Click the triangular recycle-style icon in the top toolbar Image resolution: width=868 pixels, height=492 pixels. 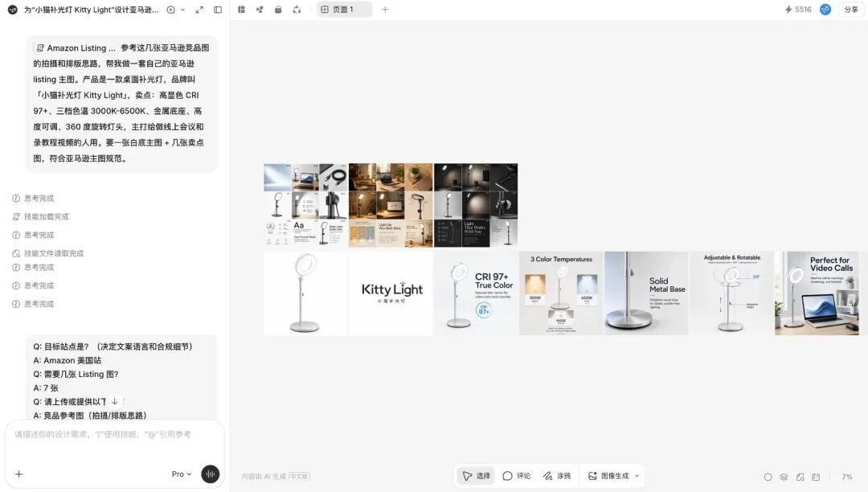(x=297, y=10)
